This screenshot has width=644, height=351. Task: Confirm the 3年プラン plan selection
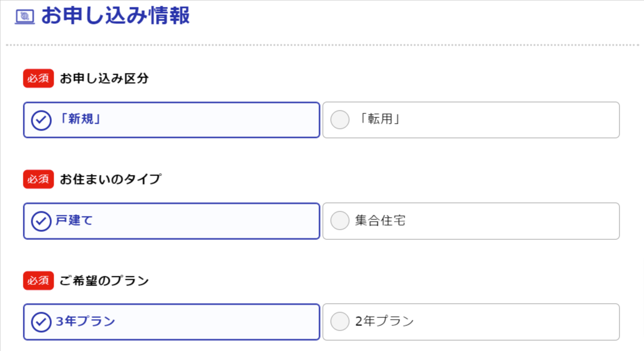click(171, 321)
